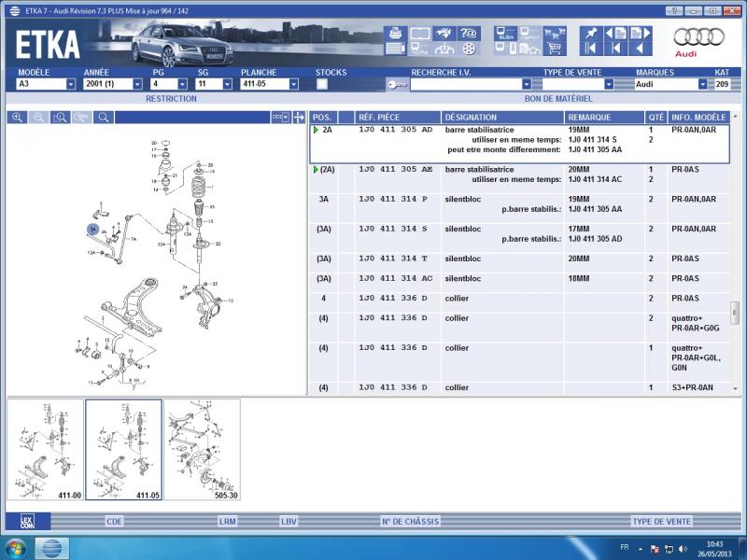Select part row 1J0 411 305 AE
The height and width of the screenshot is (560, 747).
[520, 179]
